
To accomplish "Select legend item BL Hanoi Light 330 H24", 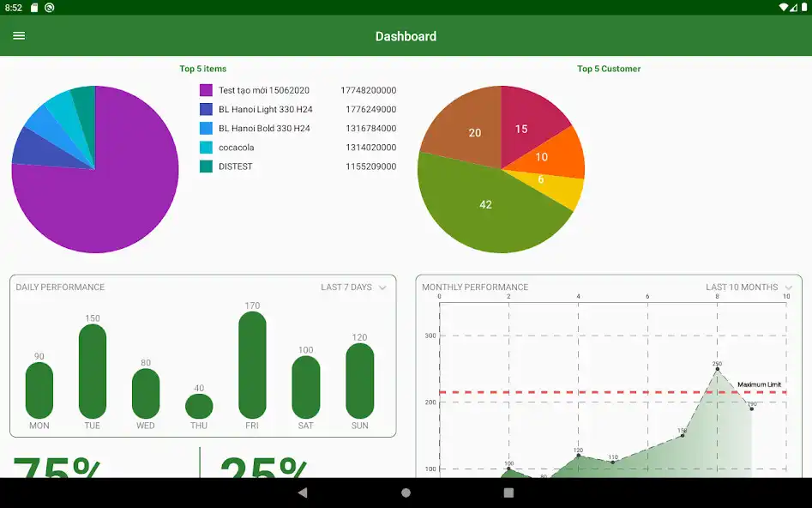I will click(x=266, y=109).
